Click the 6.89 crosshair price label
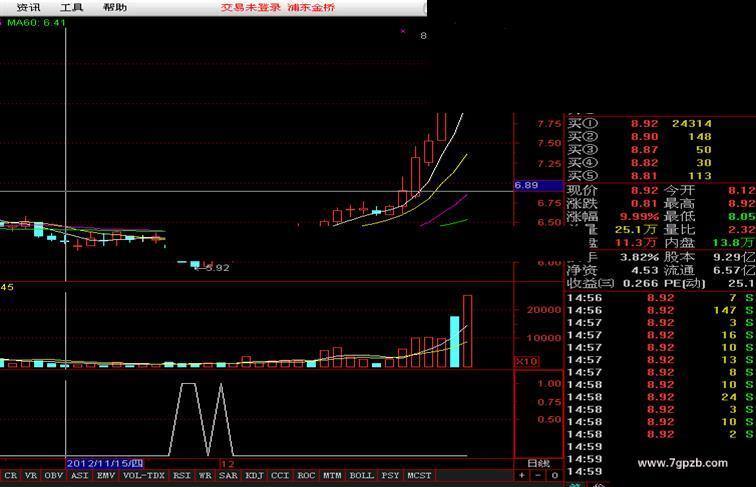756x487 pixels. point(538,185)
